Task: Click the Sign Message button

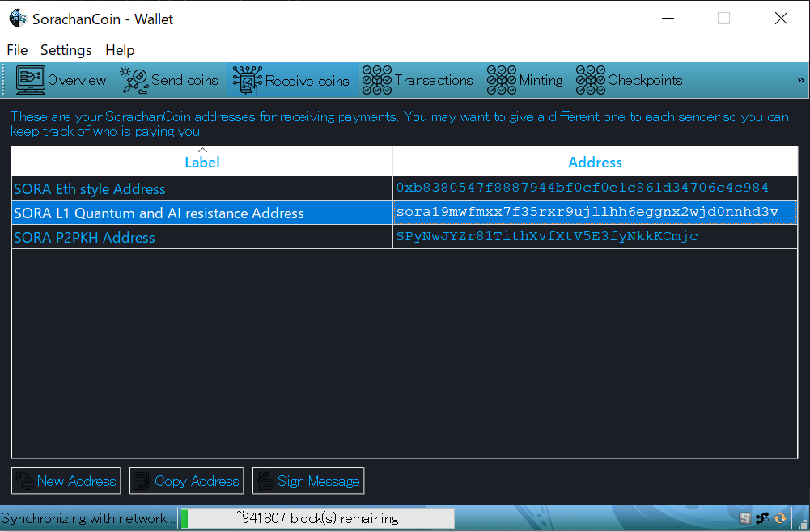Action: pos(307,481)
